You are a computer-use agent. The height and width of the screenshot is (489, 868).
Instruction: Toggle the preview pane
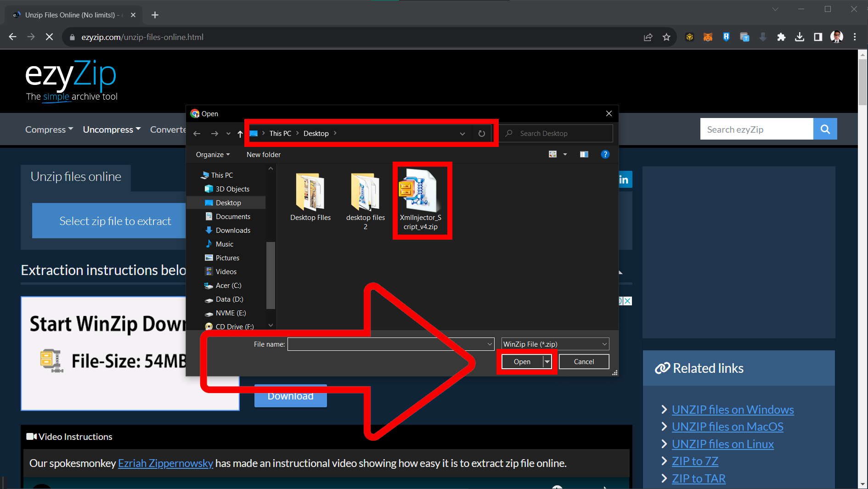pos(584,154)
